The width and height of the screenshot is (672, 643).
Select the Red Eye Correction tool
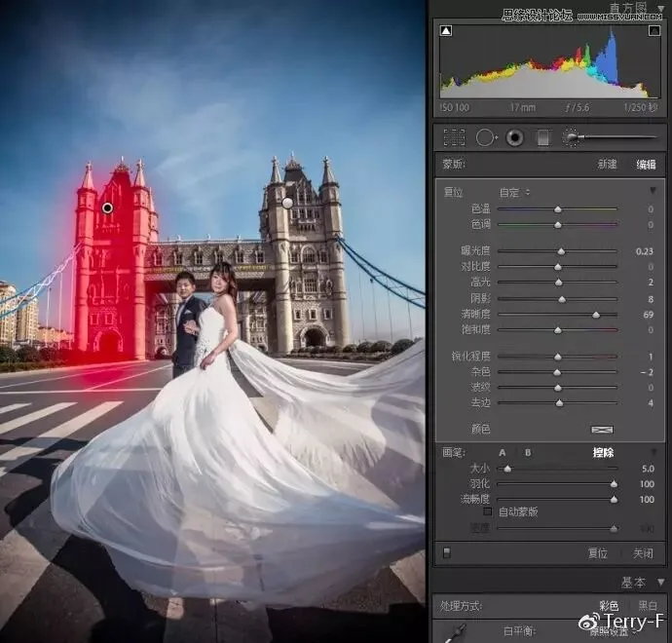514,137
